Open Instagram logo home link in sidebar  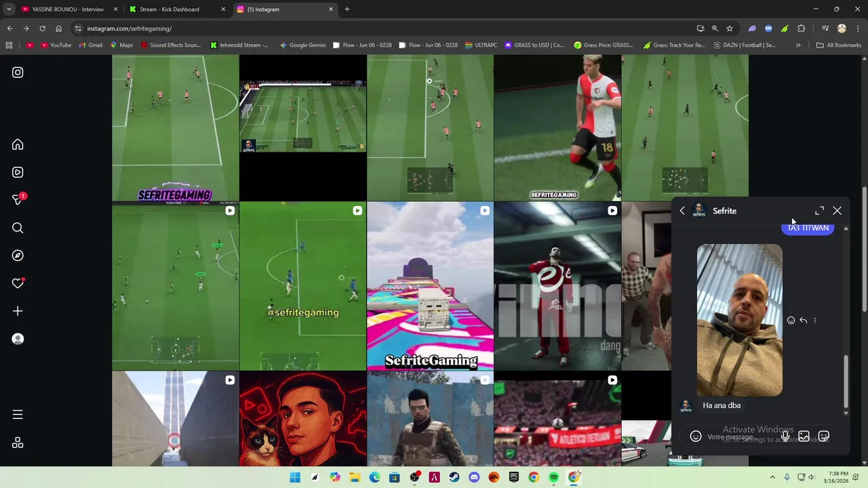tap(18, 73)
